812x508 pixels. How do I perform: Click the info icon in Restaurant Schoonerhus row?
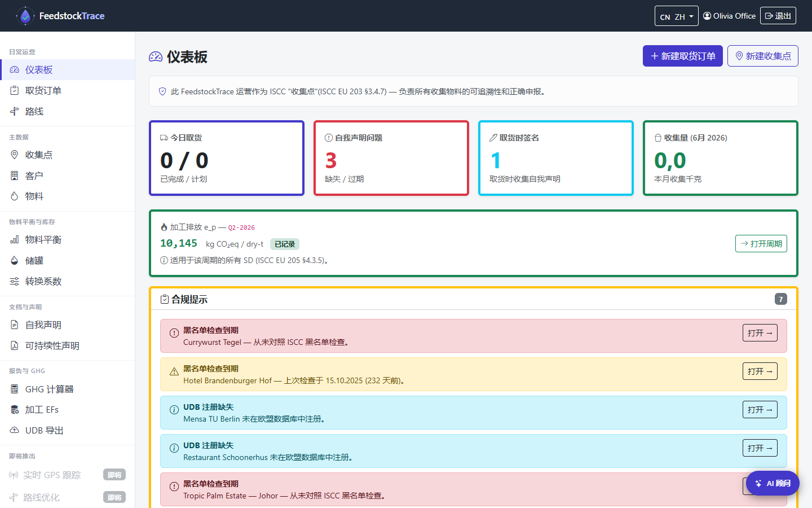tap(174, 448)
